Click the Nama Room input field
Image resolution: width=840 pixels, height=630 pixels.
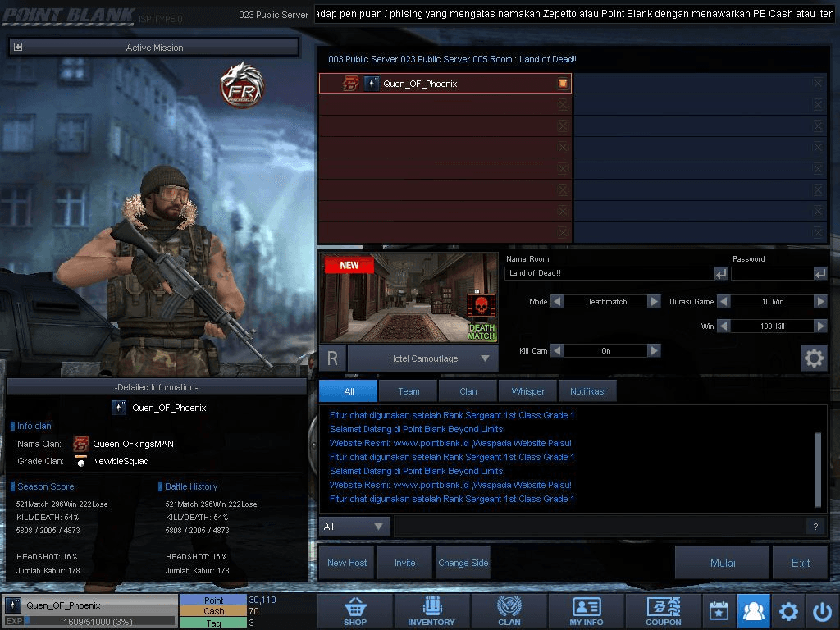click(x=609, y=273)
